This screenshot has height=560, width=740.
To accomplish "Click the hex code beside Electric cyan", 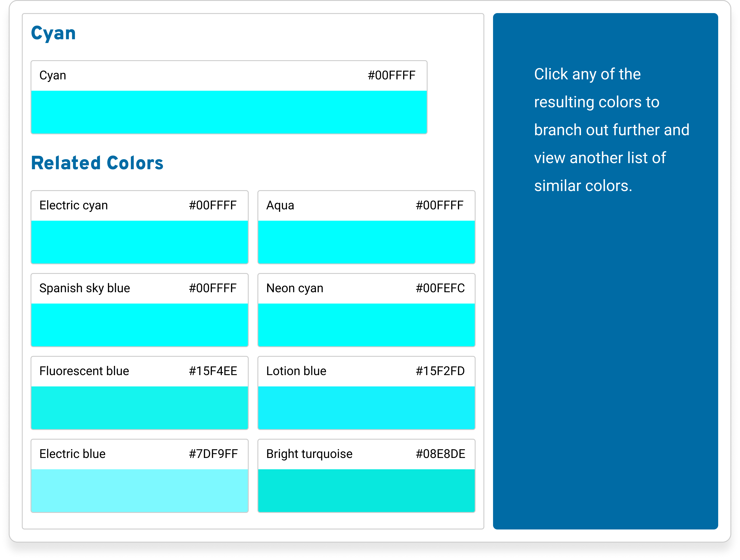I will tap(213, 205).
